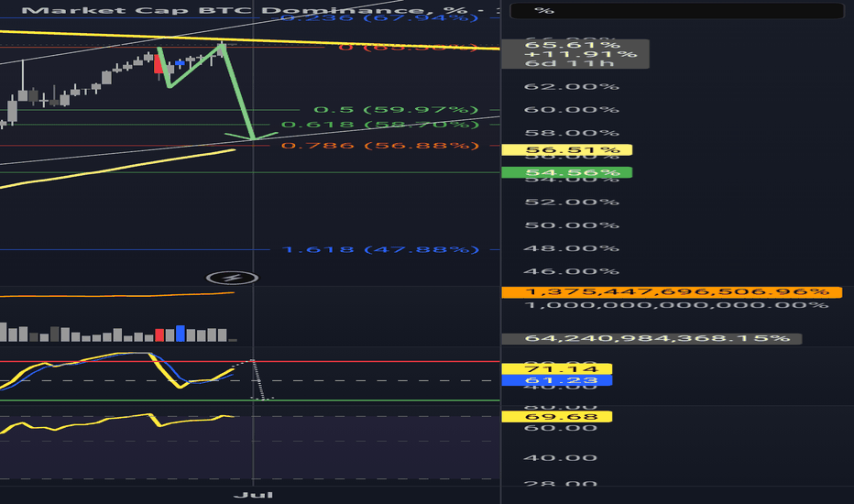Viewport: 854px width, 504px height.
Task: Click the 1,000,000,000,000.00% scale value
Action: [676, 305]
